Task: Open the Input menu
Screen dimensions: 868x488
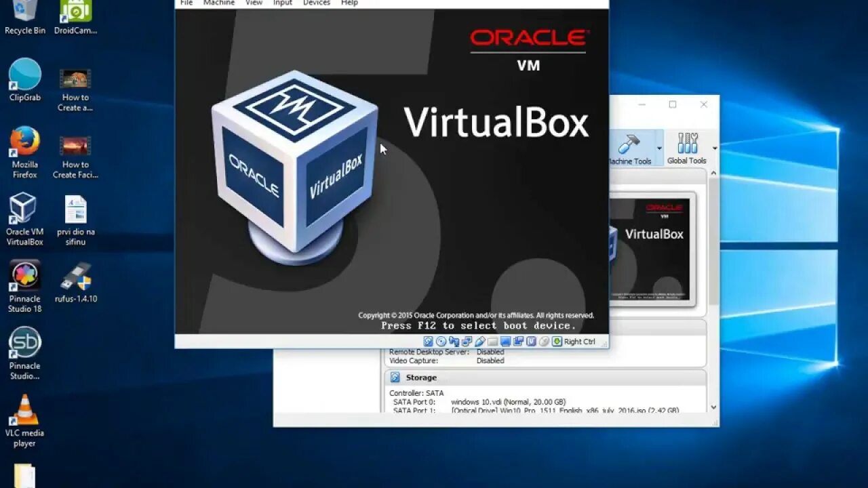Action: [x=283, y=3]
